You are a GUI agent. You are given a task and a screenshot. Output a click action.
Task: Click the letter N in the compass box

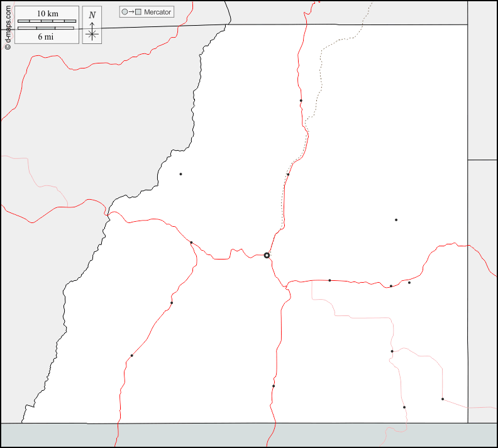click(92, 15)
